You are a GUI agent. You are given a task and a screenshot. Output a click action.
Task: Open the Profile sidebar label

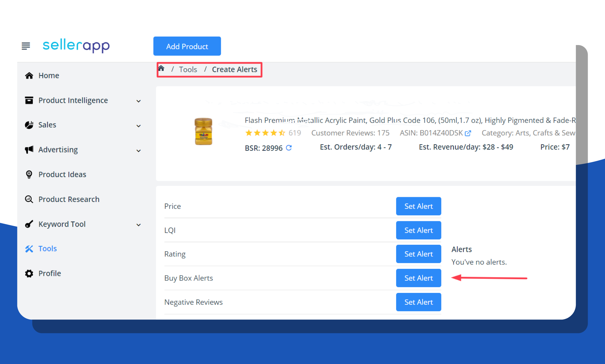pyautogui.click(x=50, y=273)
